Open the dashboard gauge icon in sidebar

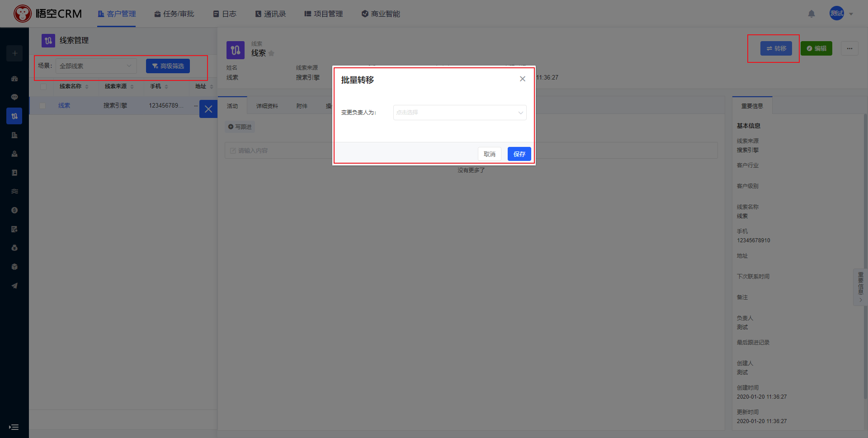[14, 79]
